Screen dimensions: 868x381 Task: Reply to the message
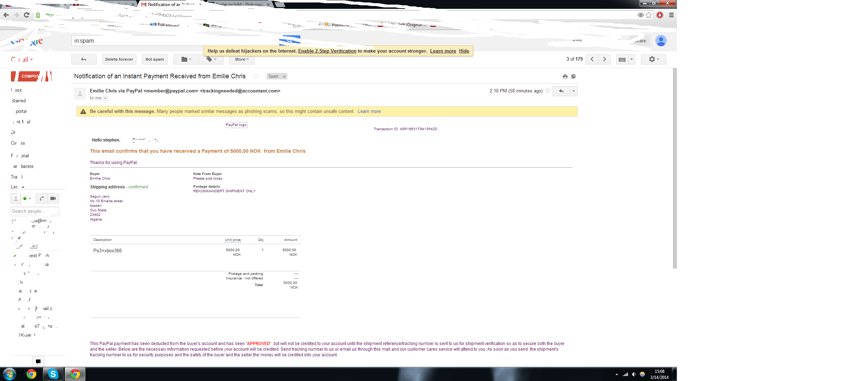(561, 91)
